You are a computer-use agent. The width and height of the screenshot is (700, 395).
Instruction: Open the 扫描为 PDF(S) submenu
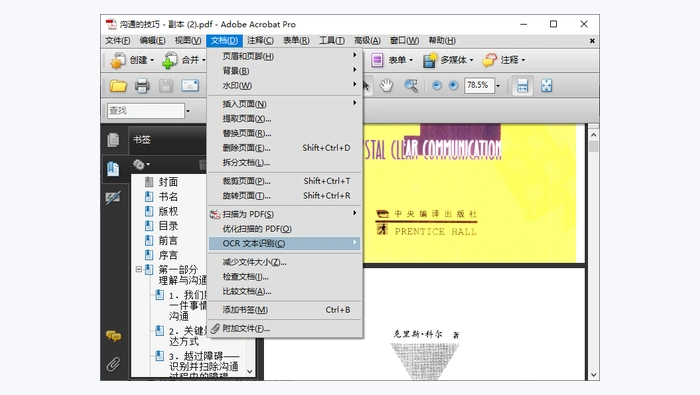284,214
